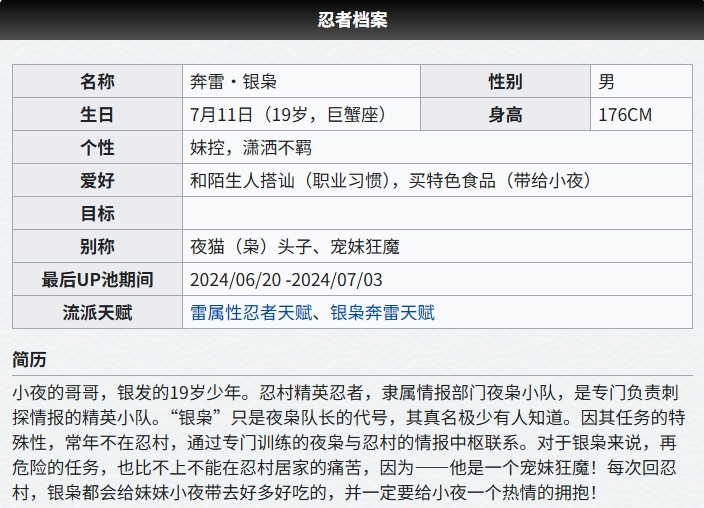This screenshot has height=508, width=704.
Task: Click the biography paragraph starting with 小夜的哥哥
Action: (350, 439)
